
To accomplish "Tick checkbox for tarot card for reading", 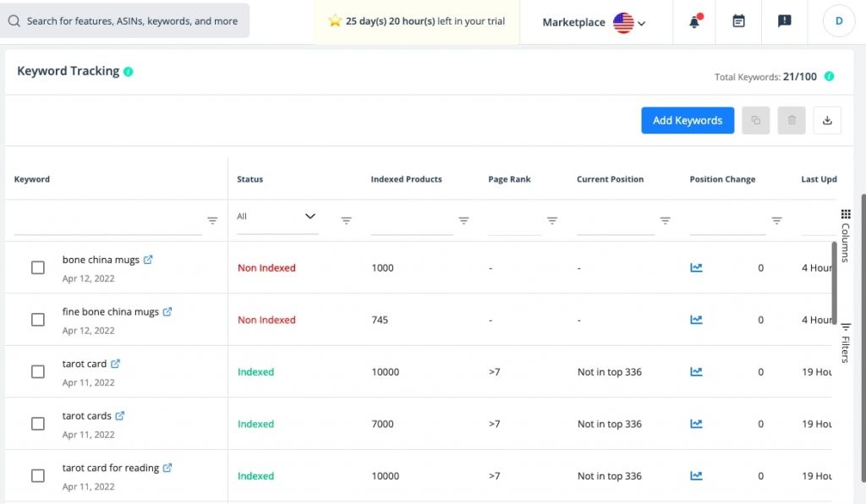I will (37, 475).
